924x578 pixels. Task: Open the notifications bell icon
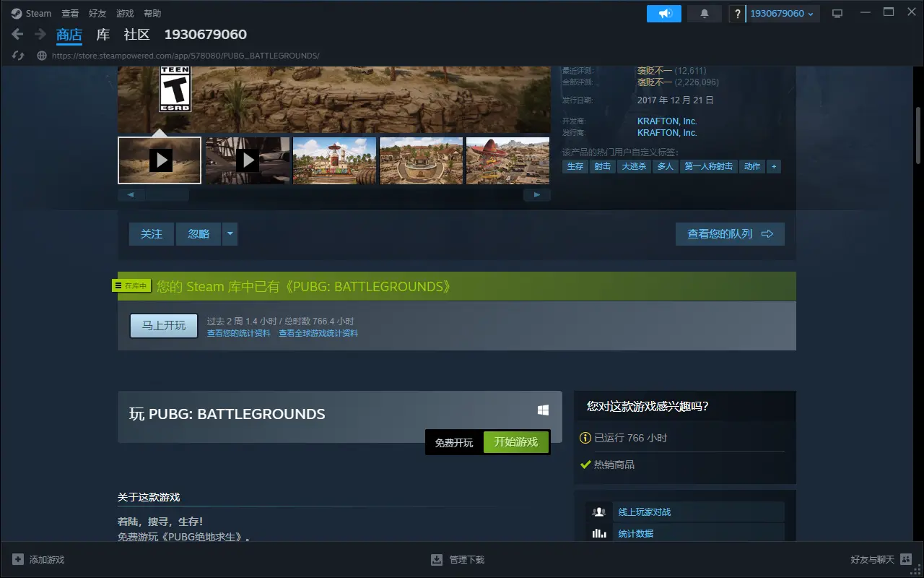[705, 14]
